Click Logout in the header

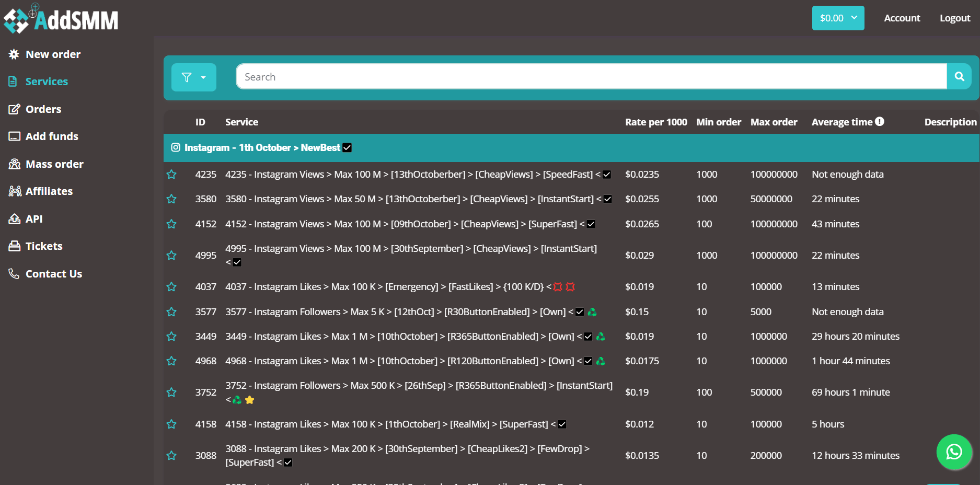pyautogui.click(x=954, y=18)
